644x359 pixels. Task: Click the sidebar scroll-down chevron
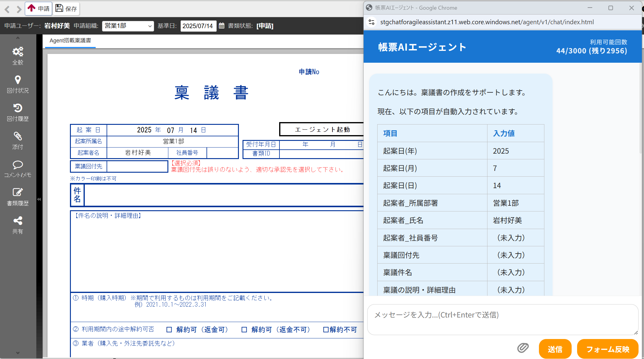(18, 353)
